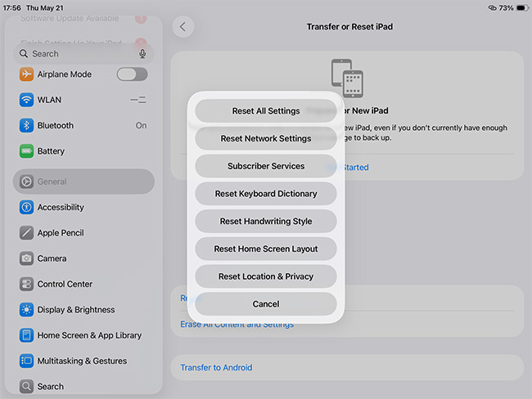
Task: Tap the Apple Pencil icon
Action: coord(26,233)
